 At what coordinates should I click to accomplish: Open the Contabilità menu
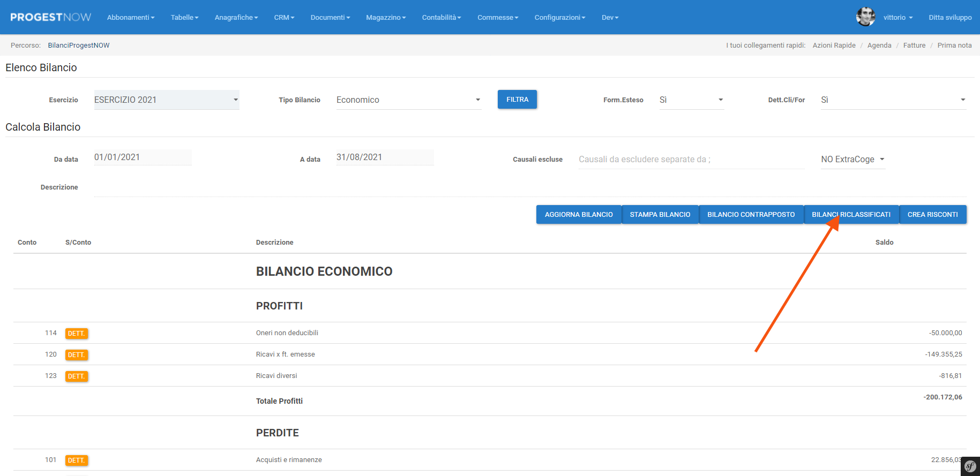tap(441, 17)
